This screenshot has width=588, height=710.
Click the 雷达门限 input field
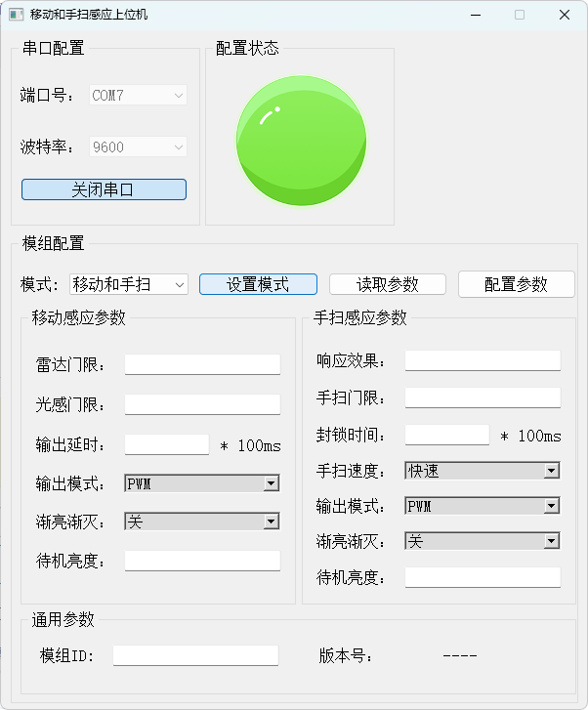pos(202,364)
